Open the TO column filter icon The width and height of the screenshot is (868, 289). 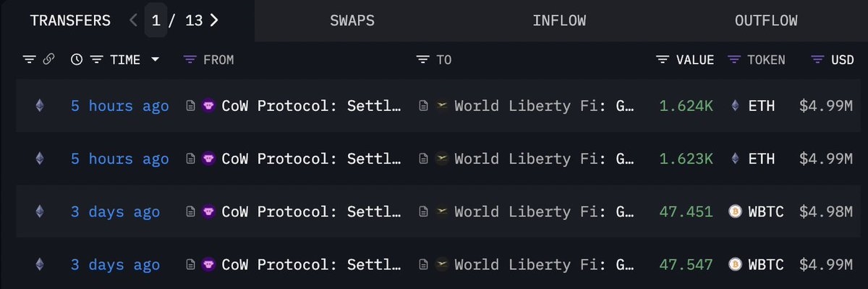(x=423, y=60)
